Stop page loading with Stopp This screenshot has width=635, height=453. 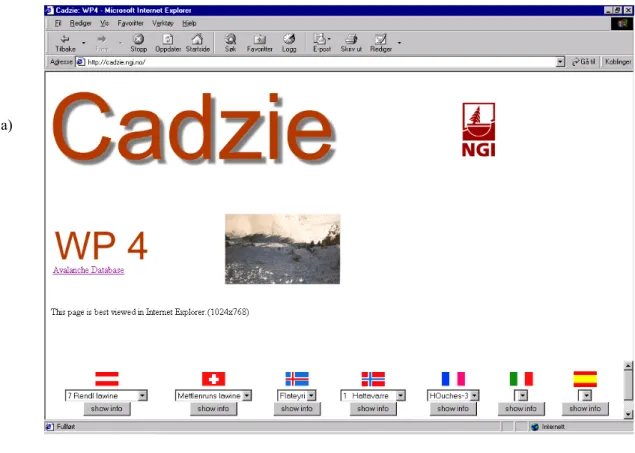[x=139, y=43]
